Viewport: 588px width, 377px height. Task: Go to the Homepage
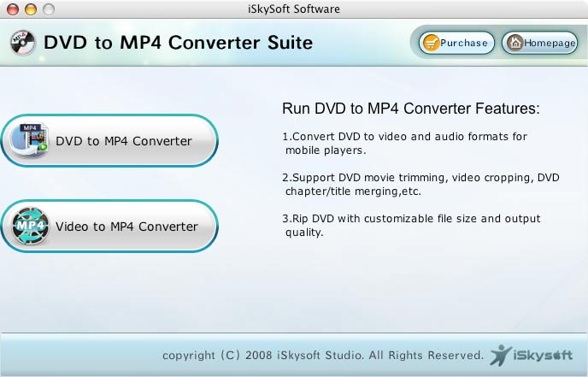point(539,43)
